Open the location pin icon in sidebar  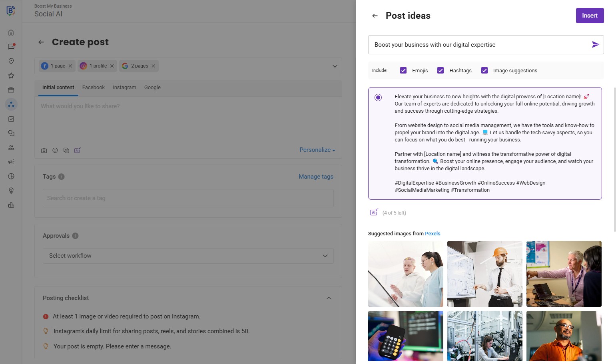(x=11, y=61)
